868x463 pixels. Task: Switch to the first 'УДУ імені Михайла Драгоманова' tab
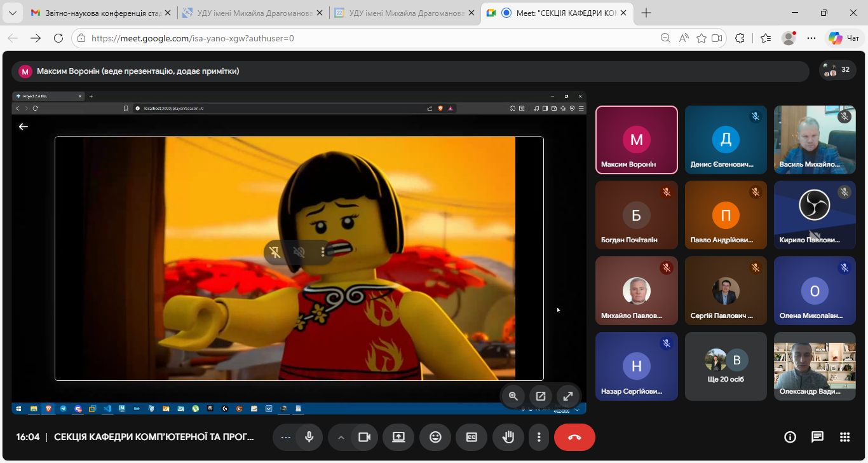[x=252, y=13]
